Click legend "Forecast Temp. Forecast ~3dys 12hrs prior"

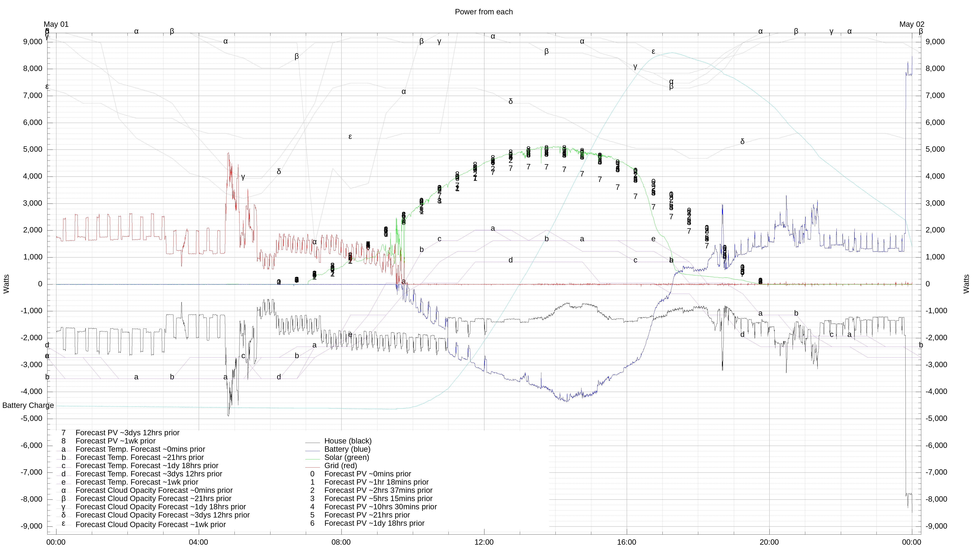click(149, 474)
